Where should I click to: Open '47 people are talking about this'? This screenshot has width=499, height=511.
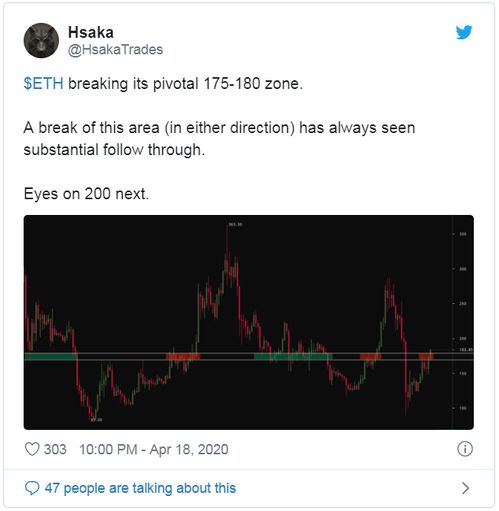(140, 488)
